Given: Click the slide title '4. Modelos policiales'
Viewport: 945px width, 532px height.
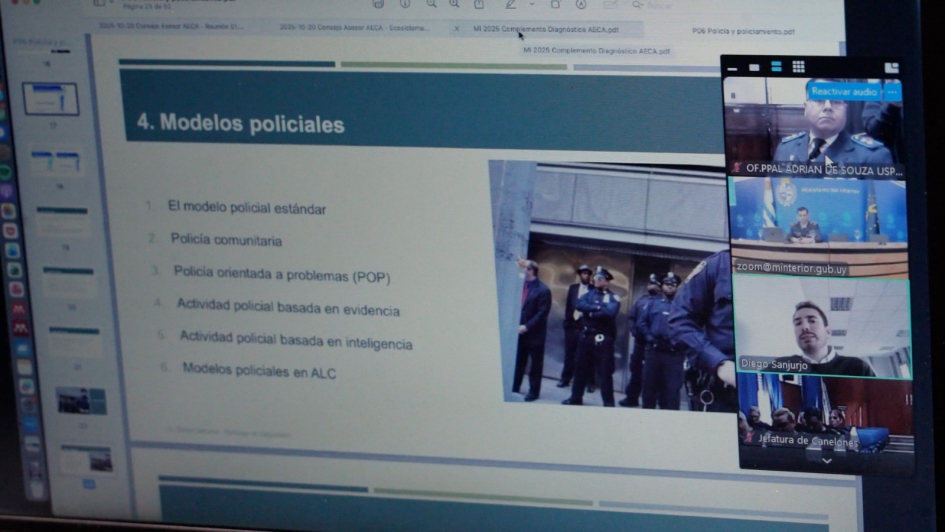Looking at the screenshot, I should (x=241, y=123).
